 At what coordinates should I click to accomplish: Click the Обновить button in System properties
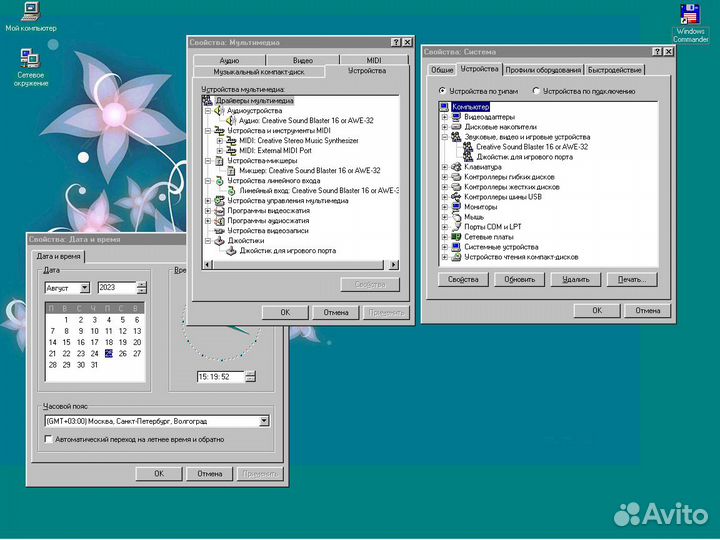point(520,280)
